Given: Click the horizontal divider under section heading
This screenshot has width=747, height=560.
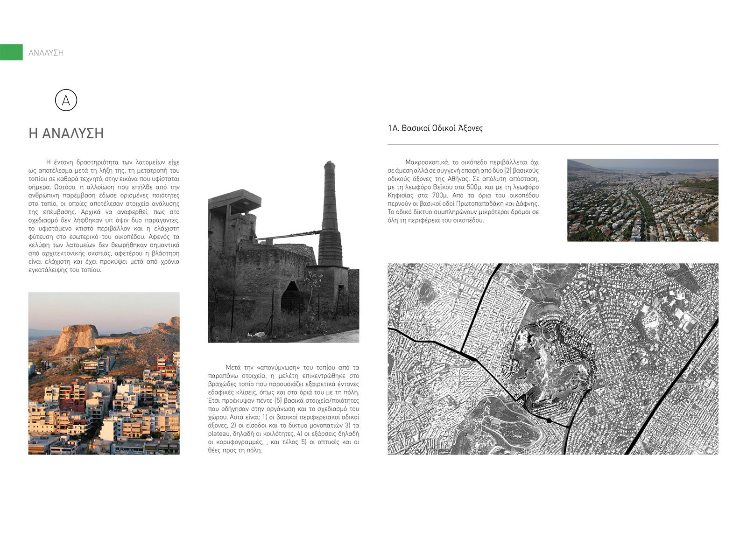Looking at the screenshot, I should [553, 144].
